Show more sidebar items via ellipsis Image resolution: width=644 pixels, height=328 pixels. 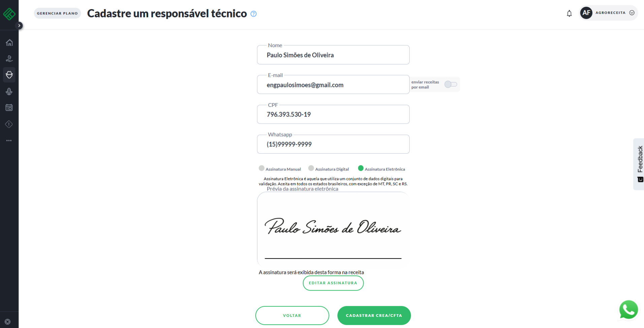coord(9,141)
